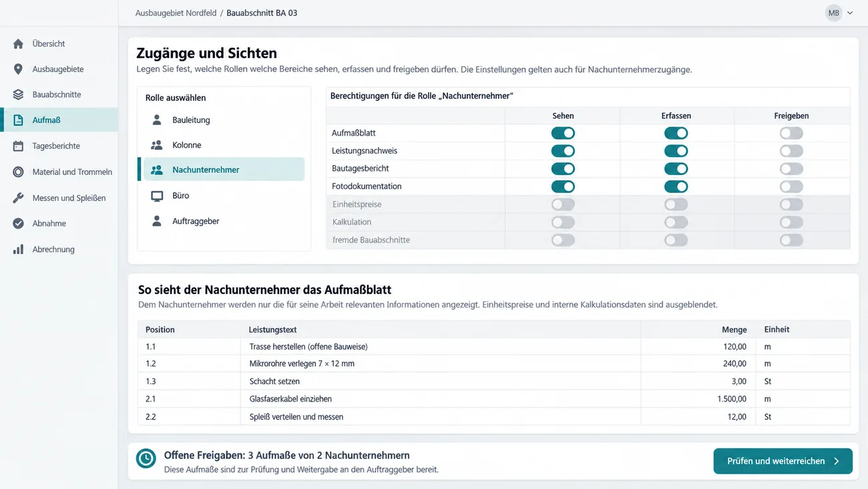Toggle Sehen for Fotodokumentation

(563, 186)
